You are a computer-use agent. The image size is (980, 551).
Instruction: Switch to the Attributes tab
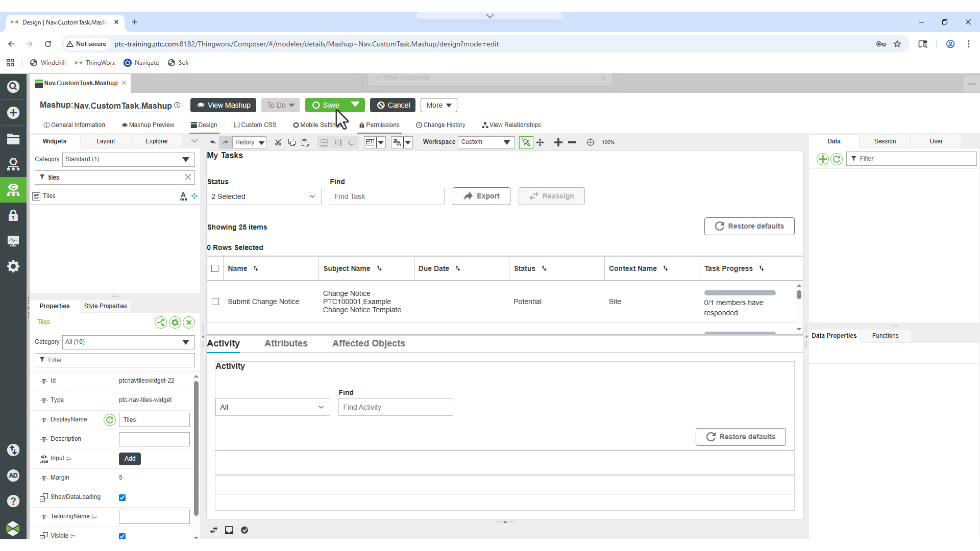[286, 343]
